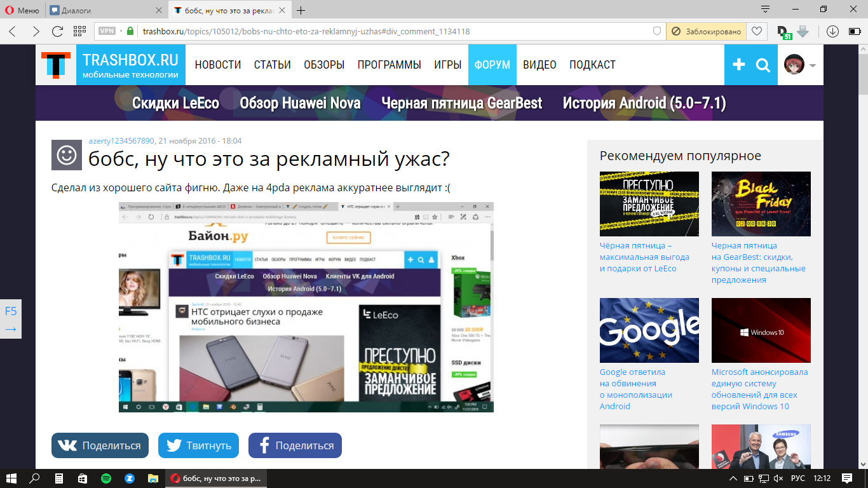Expand the user menu arrow beside avatar
This screenshot has height=488, width=868.
812,65
